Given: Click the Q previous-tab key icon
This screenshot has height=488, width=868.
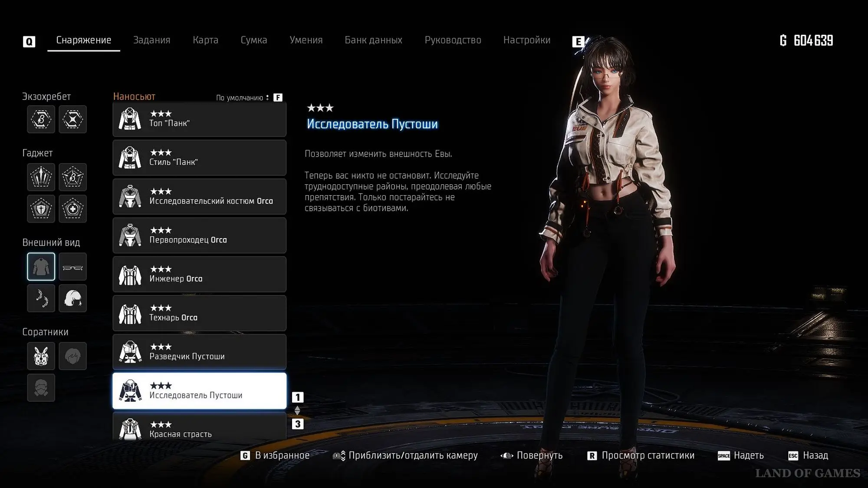Looking at the screenshot, I should (29, 42).
